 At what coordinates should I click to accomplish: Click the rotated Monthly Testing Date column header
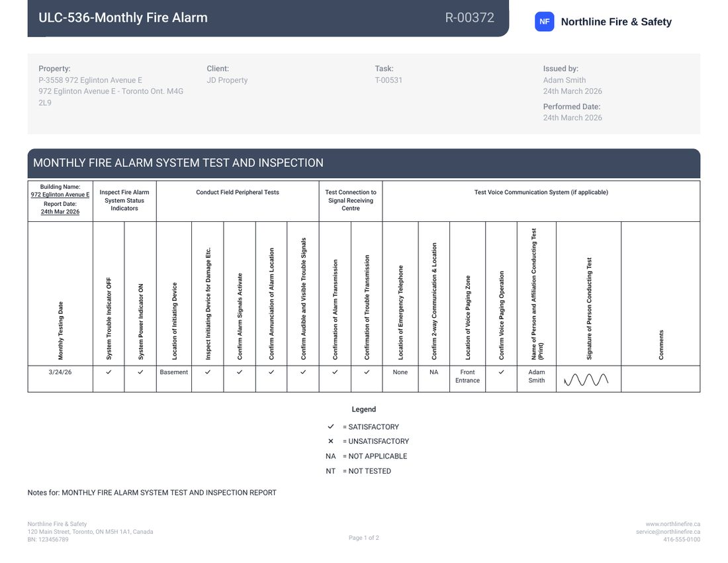pyautogui.click(x=60, y=331)
